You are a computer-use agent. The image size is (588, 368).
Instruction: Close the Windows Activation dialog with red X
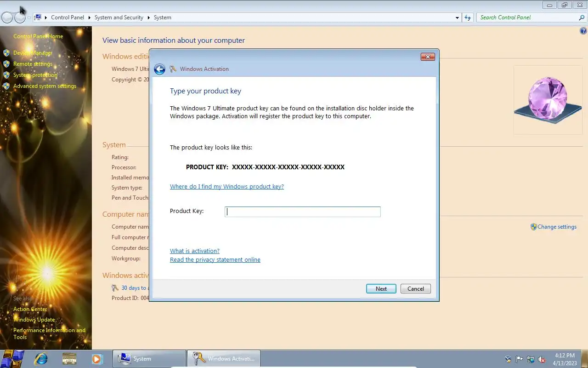point(428,57)
